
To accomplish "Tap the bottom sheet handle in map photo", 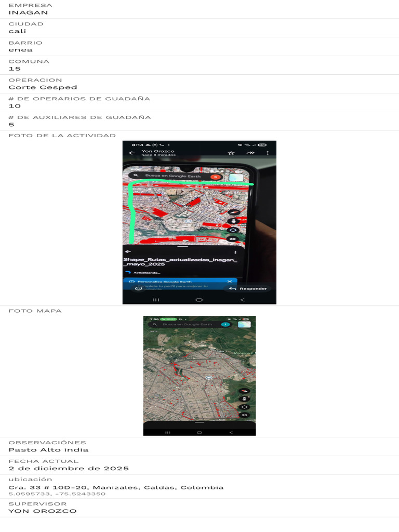I will (199, 422).
